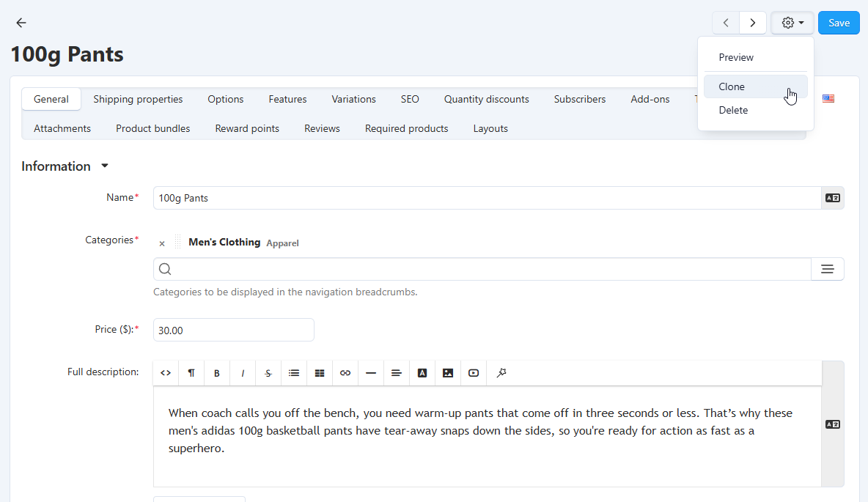
Task: Click the Save button
Action: click(x=839, y=23)
